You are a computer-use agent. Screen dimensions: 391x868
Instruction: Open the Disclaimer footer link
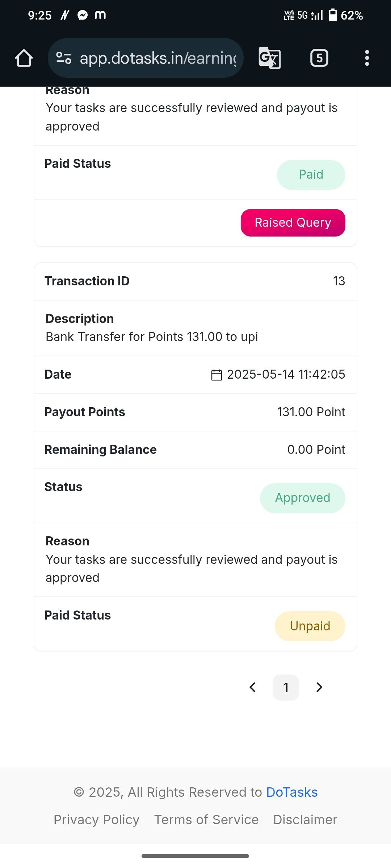click(305, 820)
